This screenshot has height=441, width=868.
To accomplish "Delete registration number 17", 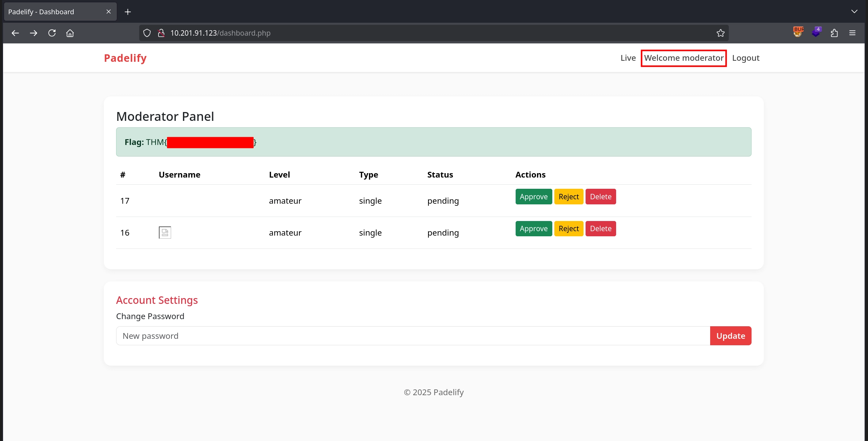I will [601, 197].
